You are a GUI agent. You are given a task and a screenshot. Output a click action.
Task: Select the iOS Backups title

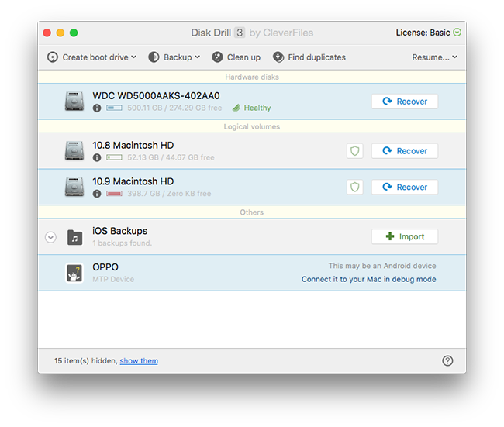pos(120,231)
